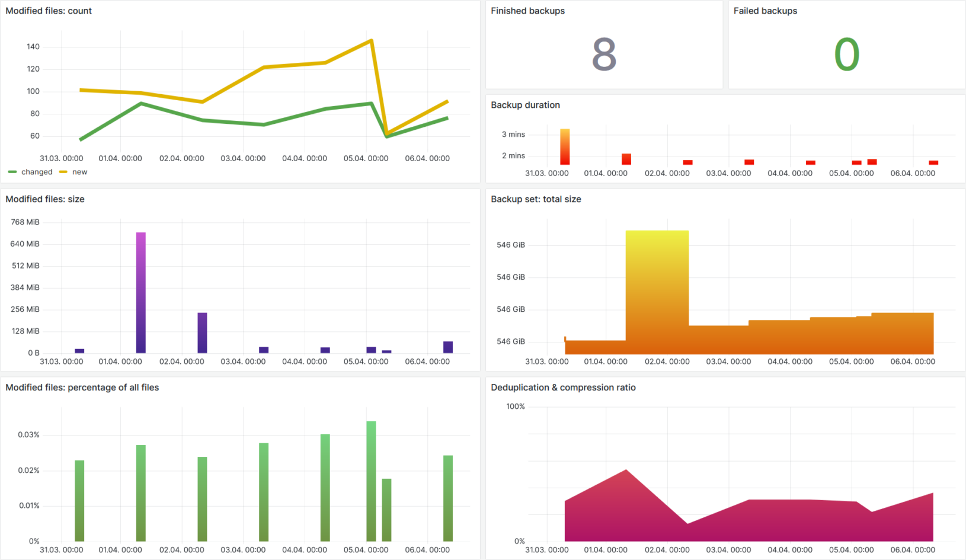Click the "100%" axis label in deduplication panel
Viewport: 966px width, 560px height.
(516, 406)
